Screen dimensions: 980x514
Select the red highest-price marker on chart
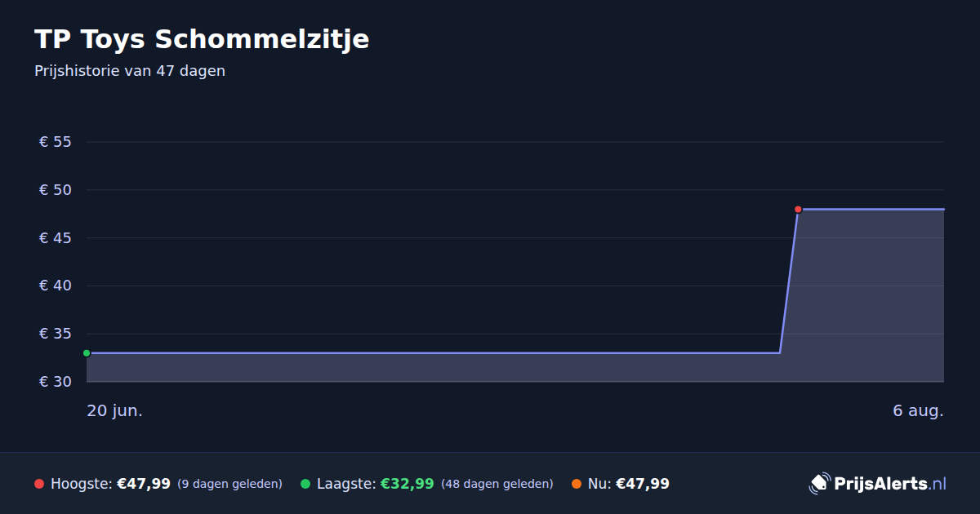point(798,210)
